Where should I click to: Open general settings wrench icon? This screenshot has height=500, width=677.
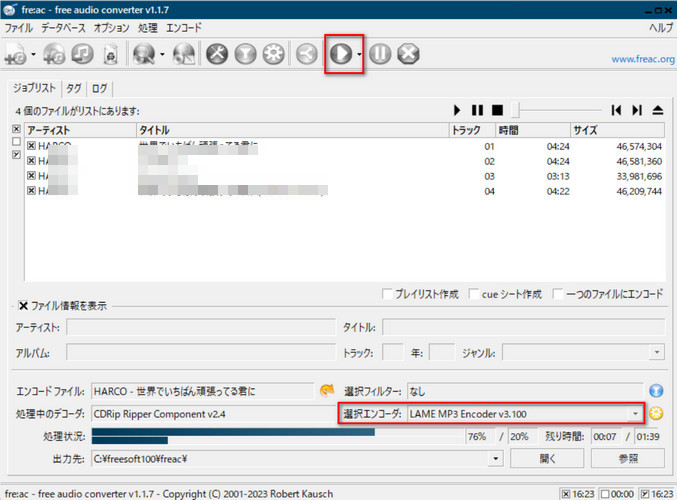coord(217,54)
